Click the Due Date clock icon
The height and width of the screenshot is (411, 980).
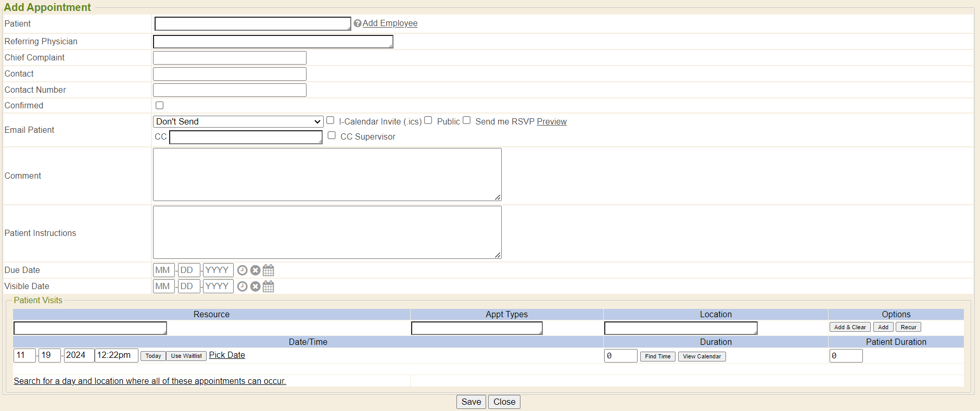point(242,270)
